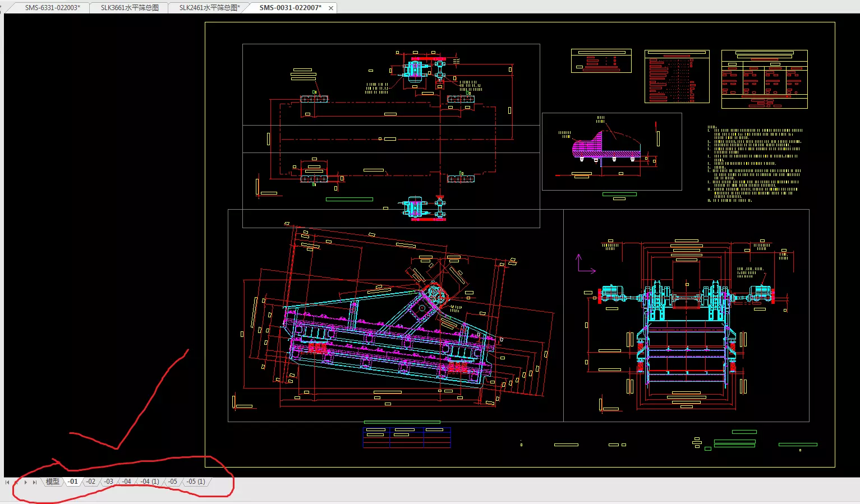Jump to the first layout tab arrow
This screenshot has width=860, height=504.
point(7,482)
